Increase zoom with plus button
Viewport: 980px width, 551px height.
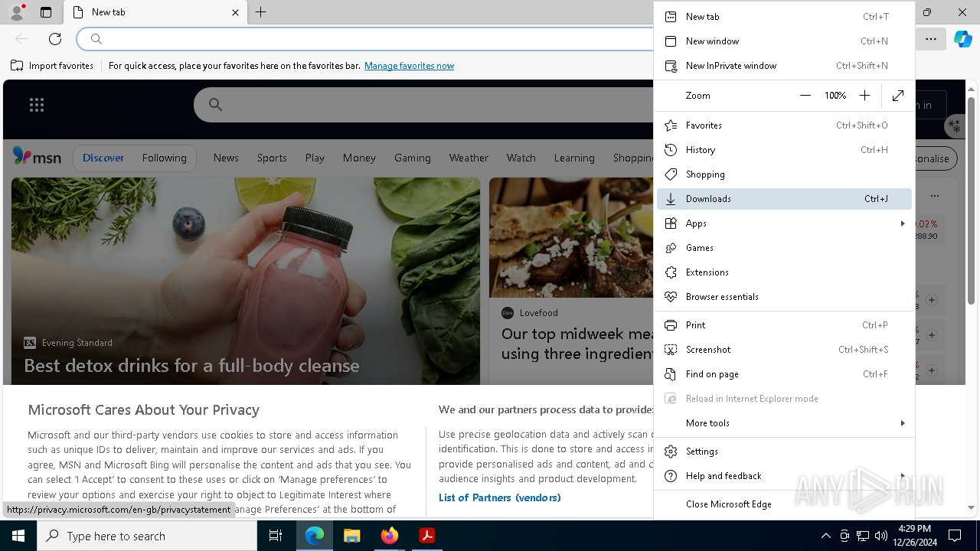[864, 96]
